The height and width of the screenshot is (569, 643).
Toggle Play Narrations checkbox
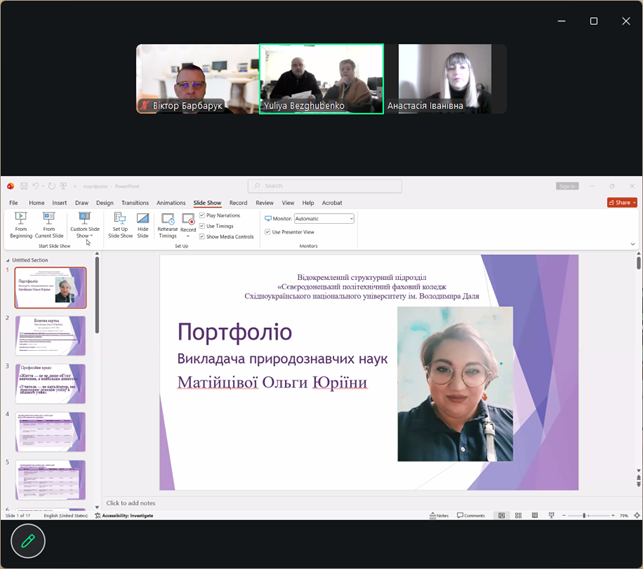[202, 215]
